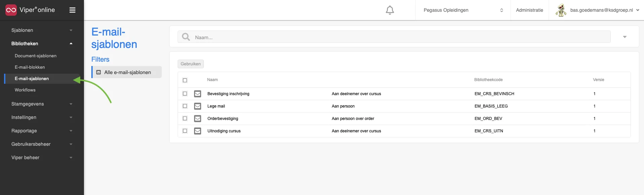Check the Uitnodiging cursus row checkbox
Image resolution: width=644 pixels, height=195 pixels.
185,131
